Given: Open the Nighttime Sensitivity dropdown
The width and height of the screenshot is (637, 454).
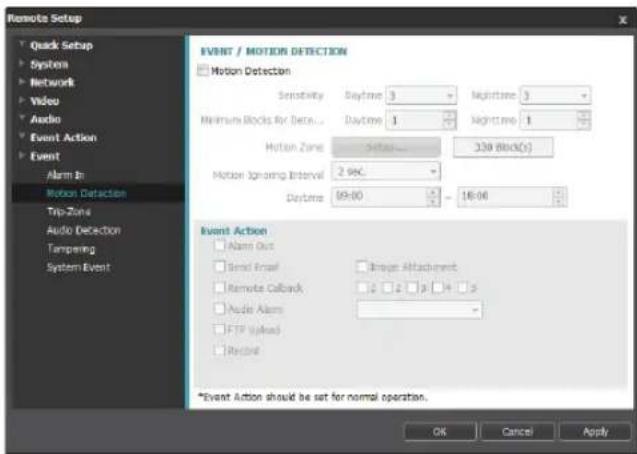Looking at the screenshot, I should (x=555, y=96).
